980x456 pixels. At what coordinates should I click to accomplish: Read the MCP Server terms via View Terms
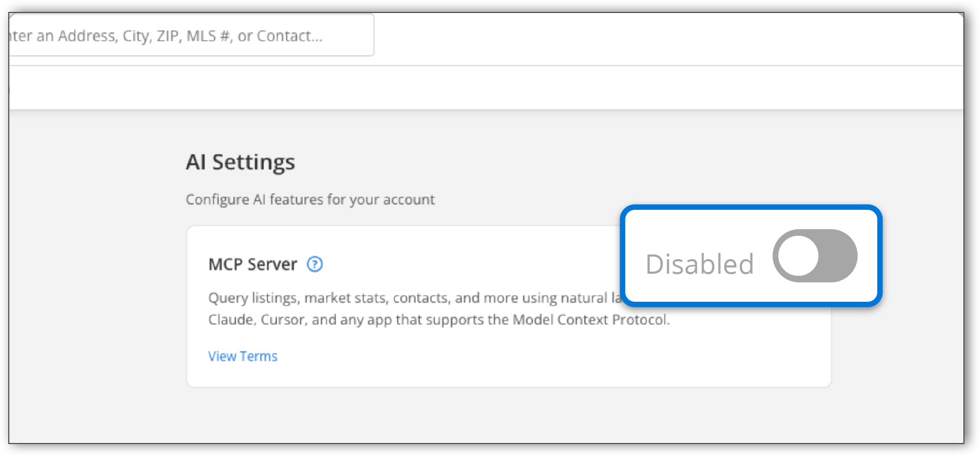point(242,356)
